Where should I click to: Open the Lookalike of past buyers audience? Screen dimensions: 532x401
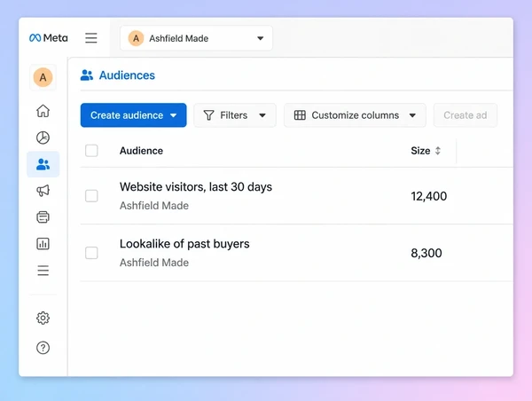click(184, 244)
